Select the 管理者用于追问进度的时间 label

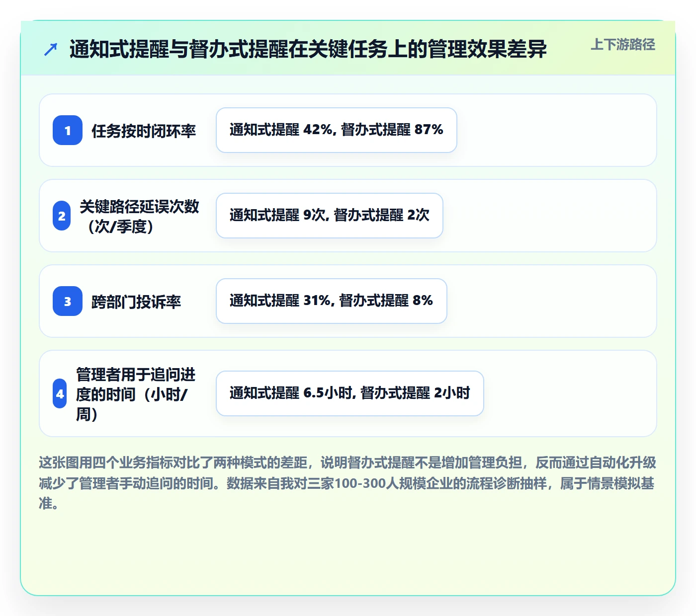(x=136, y=394)
